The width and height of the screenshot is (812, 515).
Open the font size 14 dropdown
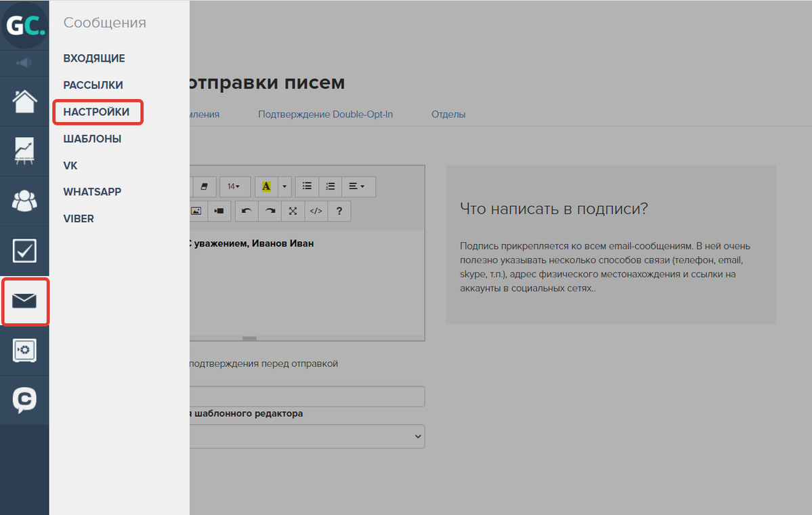click(x=234, y=186)
